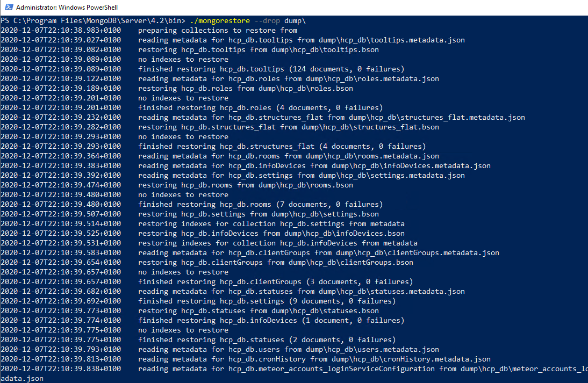Click 'restoring hcp_db.rooms from dump' line
The width and height of the screenshot is (588, 383).
pos(246,185)
